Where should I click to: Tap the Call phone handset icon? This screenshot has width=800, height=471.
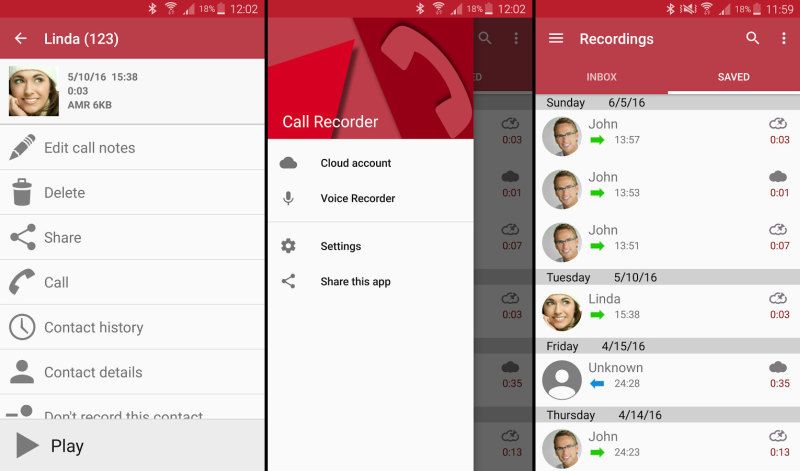click(22, 282)
